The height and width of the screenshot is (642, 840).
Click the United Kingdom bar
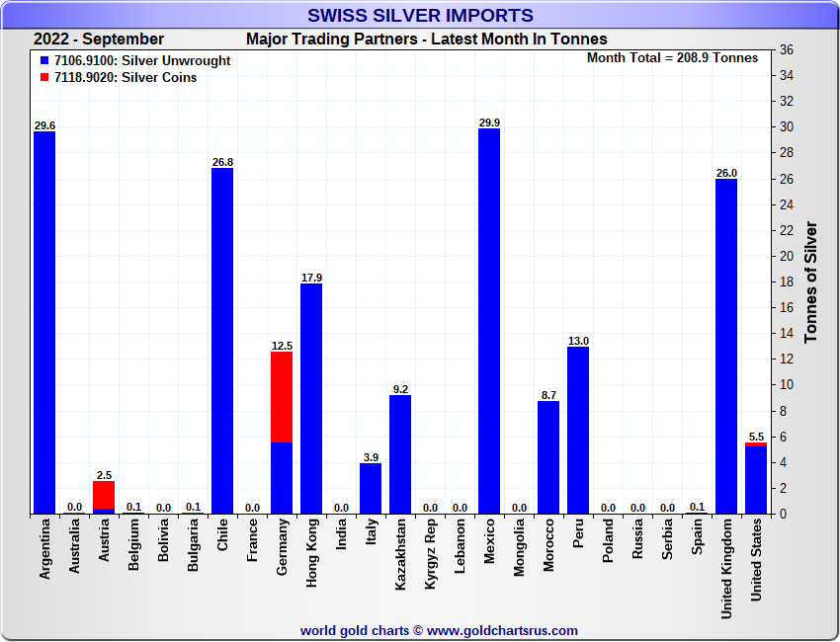click(x=726, y=347)
